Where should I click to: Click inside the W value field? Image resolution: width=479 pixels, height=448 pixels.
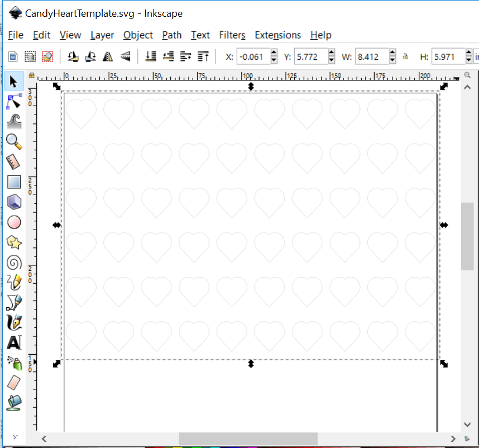pyautogui.click(x=371, y=56)
